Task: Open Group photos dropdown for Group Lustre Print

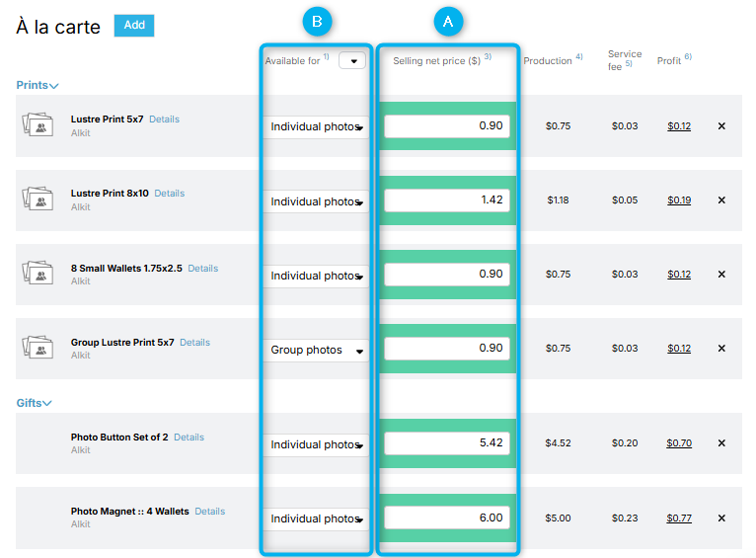Action: point(316,351)
